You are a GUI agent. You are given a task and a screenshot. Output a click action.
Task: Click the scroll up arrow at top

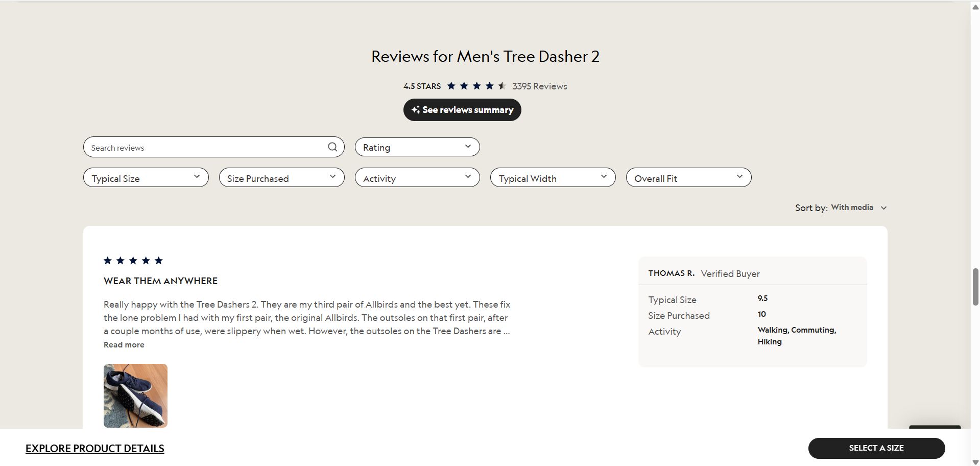tap(975, 7)
